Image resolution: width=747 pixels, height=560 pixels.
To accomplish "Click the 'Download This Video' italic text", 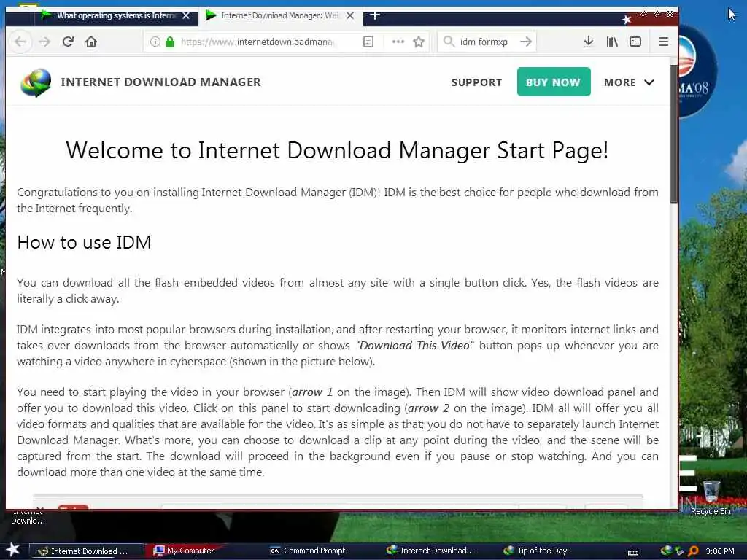I will pyautogui.click(x=414, y=345).
